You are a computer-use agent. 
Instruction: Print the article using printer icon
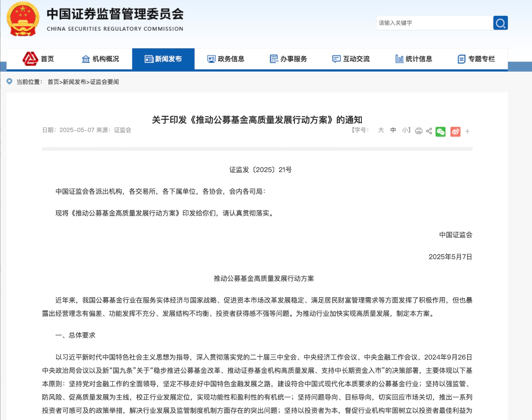pos(418,131)
